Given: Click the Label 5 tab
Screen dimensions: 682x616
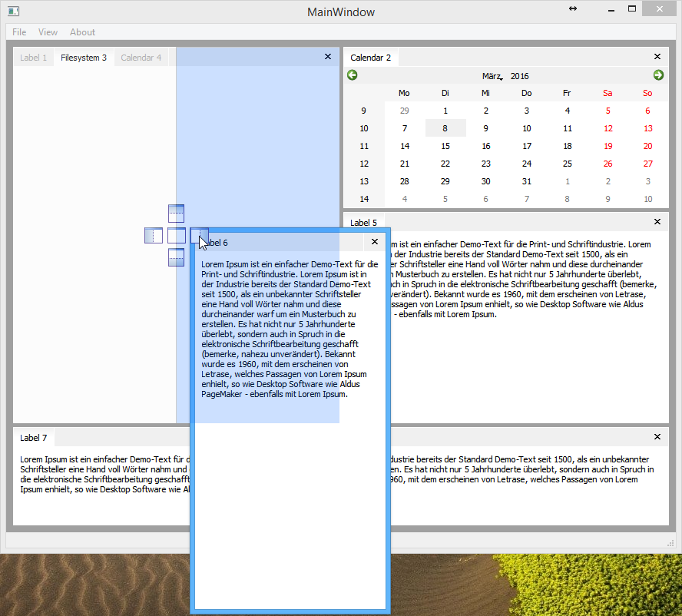Looking at the screenshot, I should (363, 222).
